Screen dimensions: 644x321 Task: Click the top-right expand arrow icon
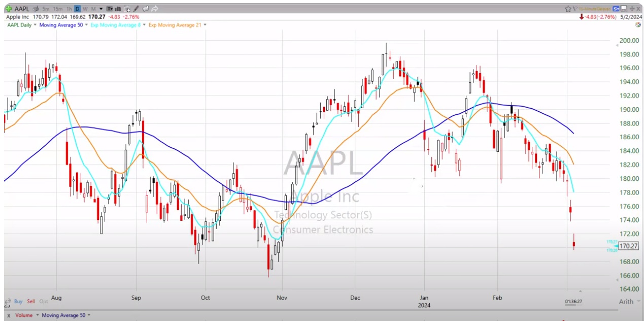coord(632,9)
